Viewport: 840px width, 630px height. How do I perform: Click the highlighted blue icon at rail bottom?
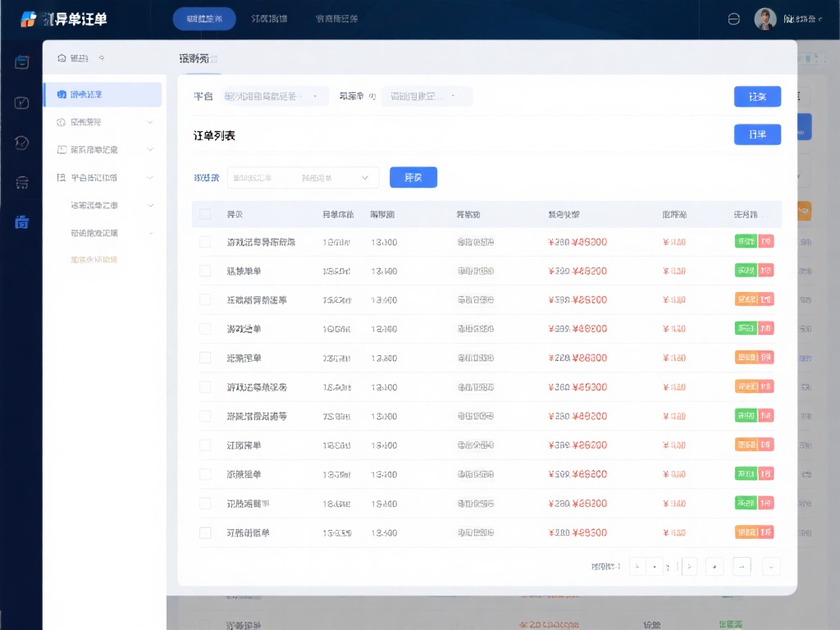(x=22, y=221)
